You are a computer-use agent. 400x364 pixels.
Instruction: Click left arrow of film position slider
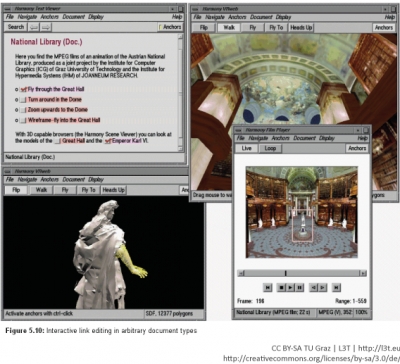[241, 273]
